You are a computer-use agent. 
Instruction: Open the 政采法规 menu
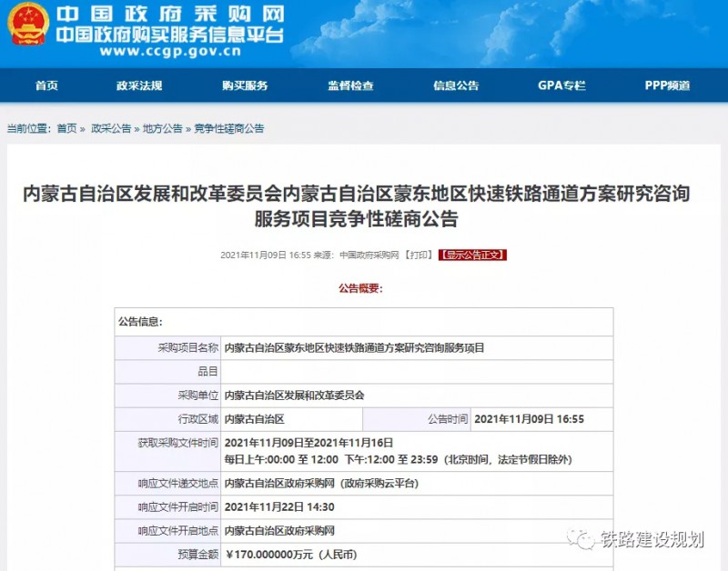point(139,85)
